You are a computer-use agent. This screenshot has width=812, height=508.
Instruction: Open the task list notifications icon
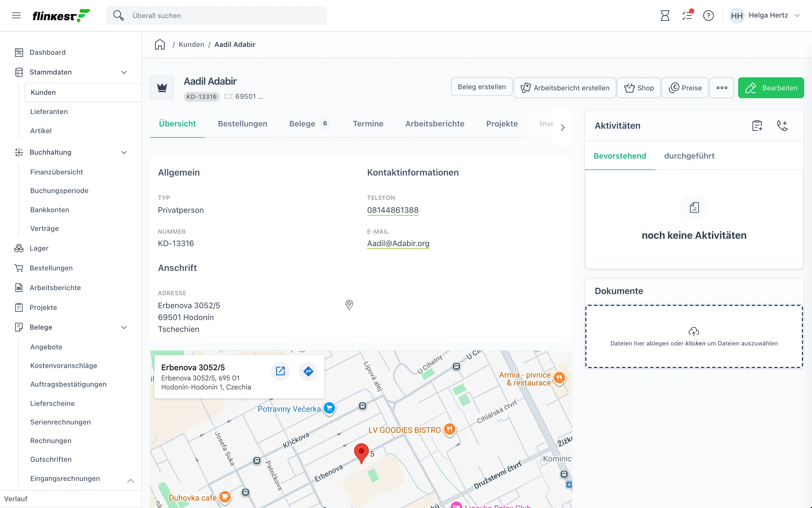(687, 16)
